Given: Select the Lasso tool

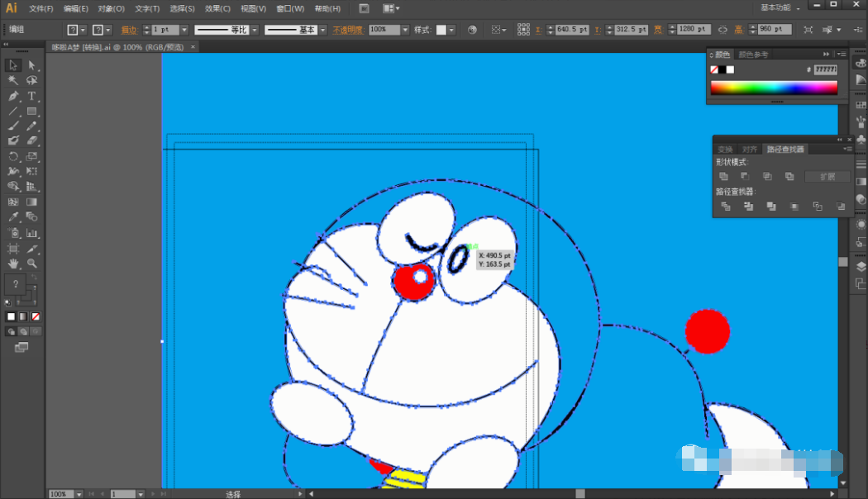Looking at the screenshot, I should pyautogui.click(x=31, y=81).
